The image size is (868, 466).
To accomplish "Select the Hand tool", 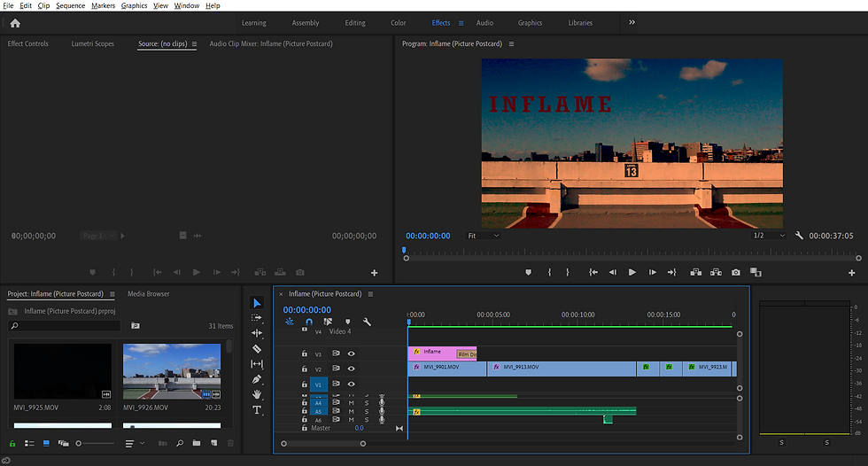I will click(257, 394).
